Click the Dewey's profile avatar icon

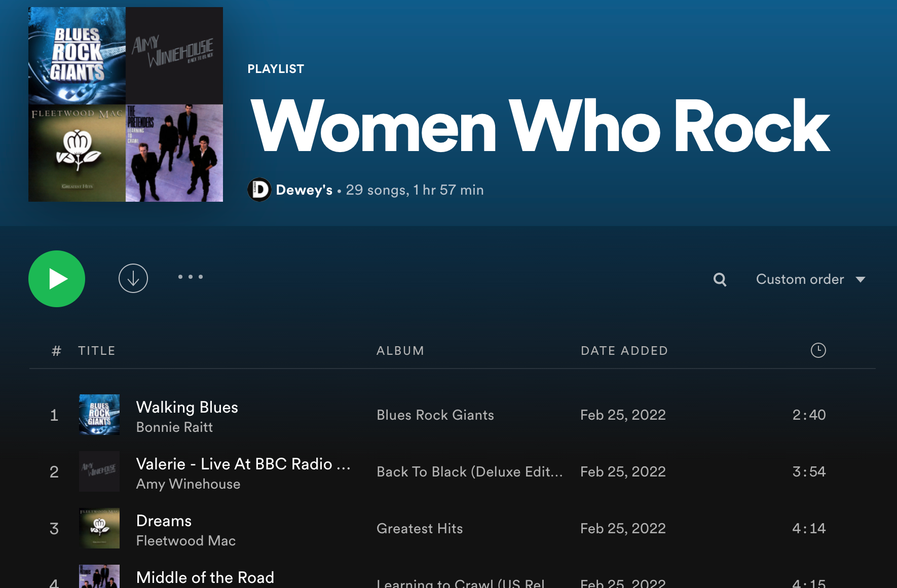point(259,190)
